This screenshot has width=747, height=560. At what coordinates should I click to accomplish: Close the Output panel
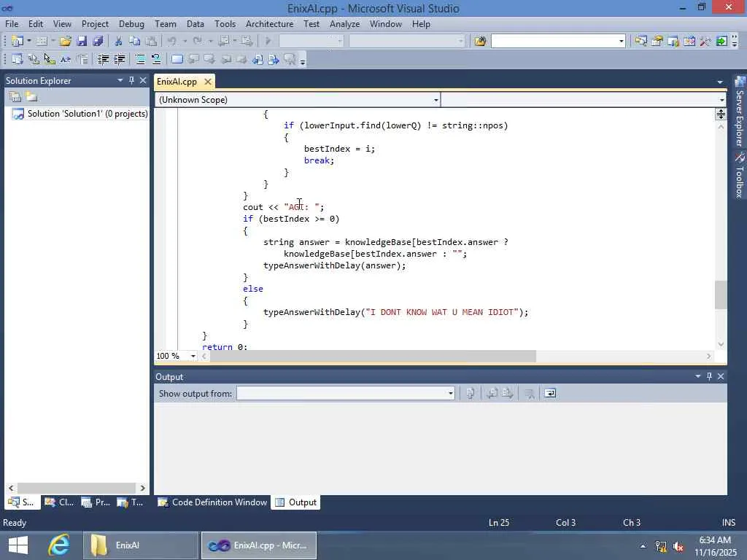click(721, 376)
